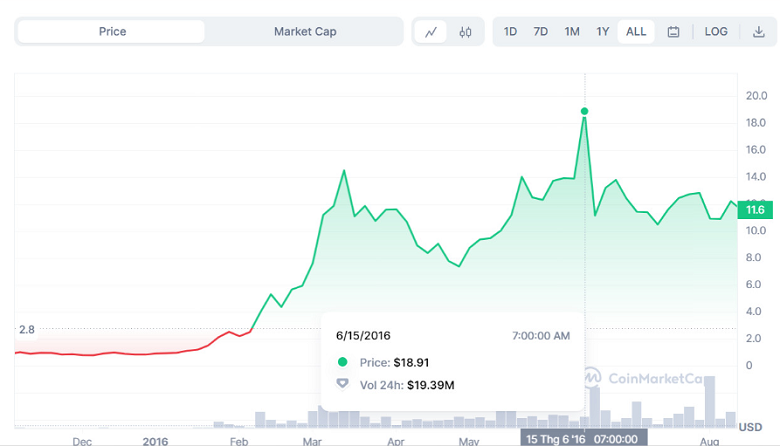Screen dimensions: 780x446
Task: Set the range to 1M
Action: coord(572,32)
